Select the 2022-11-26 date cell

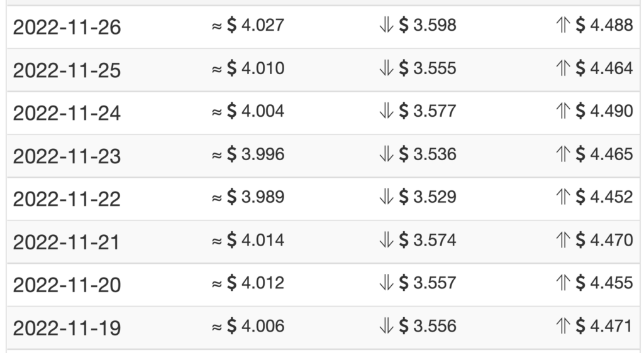(67, 28)
